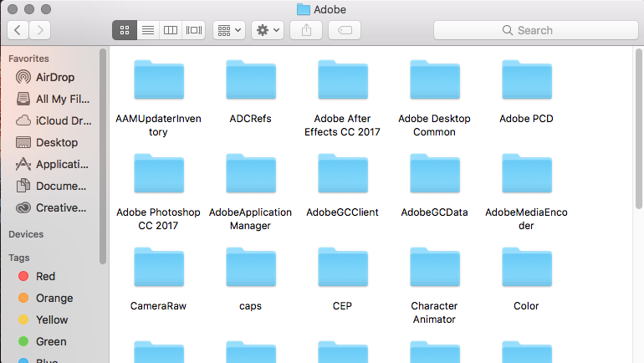Open Creative Cloud Files in sidebar
The height and width of the screenshot is (363, 644).
53,207
